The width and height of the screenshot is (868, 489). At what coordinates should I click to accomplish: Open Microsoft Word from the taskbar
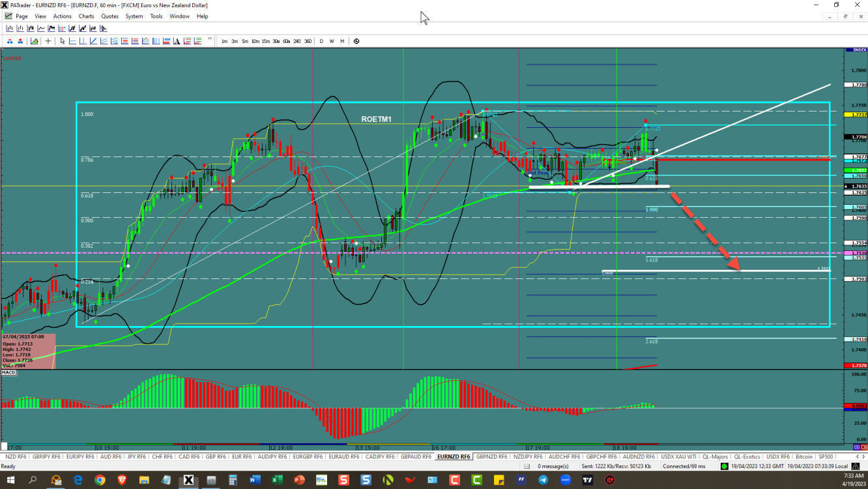pyautogui.click(x=255, y=481)
